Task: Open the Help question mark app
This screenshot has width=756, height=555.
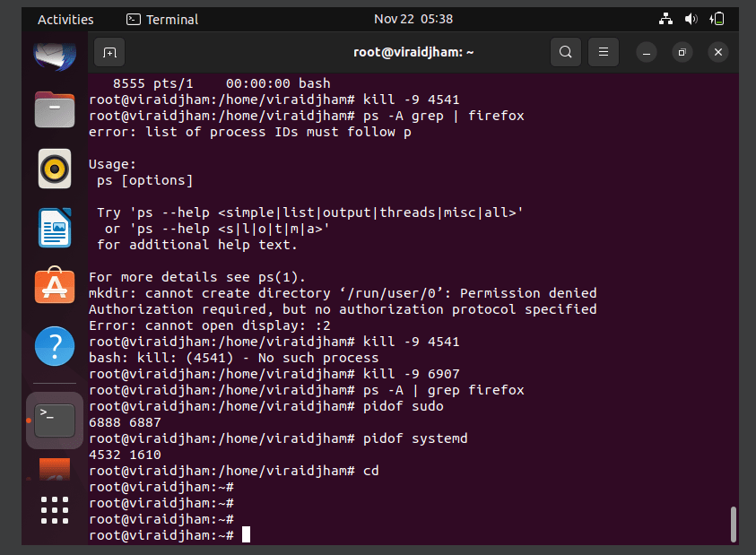Action: (55, 346)
